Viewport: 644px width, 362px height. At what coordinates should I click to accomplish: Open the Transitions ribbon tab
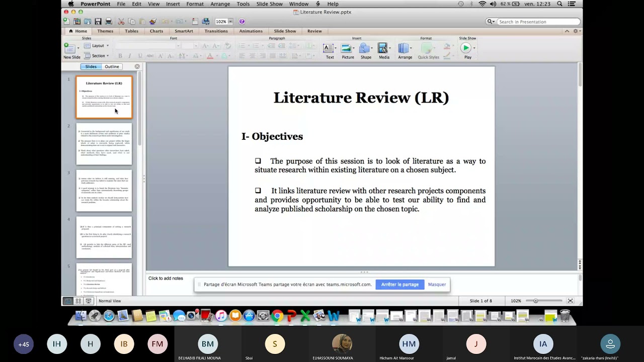[x=216, y=31]
